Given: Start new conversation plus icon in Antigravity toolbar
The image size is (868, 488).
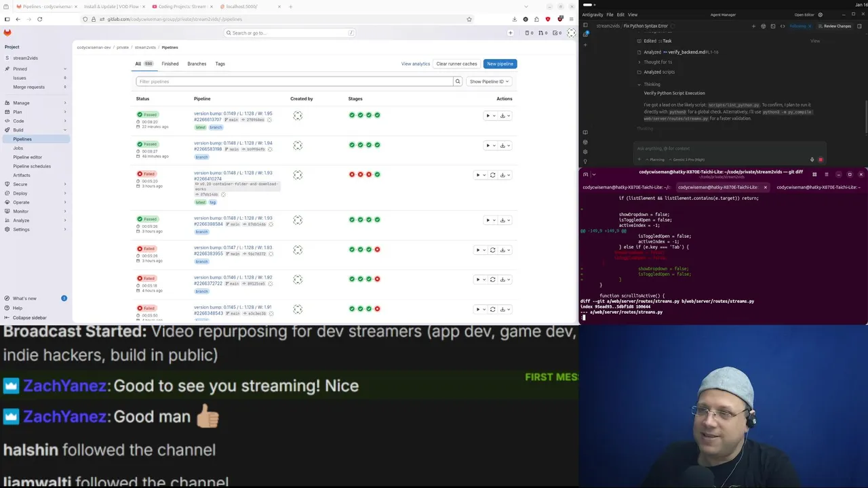Looking at the screenshot, I should (753, 26).
